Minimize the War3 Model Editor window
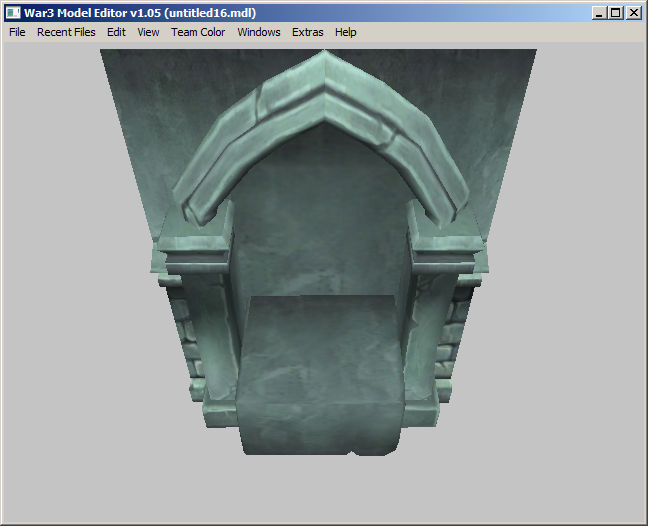Image resolution: width=648 pixels, height=526 pixels. 599,13
